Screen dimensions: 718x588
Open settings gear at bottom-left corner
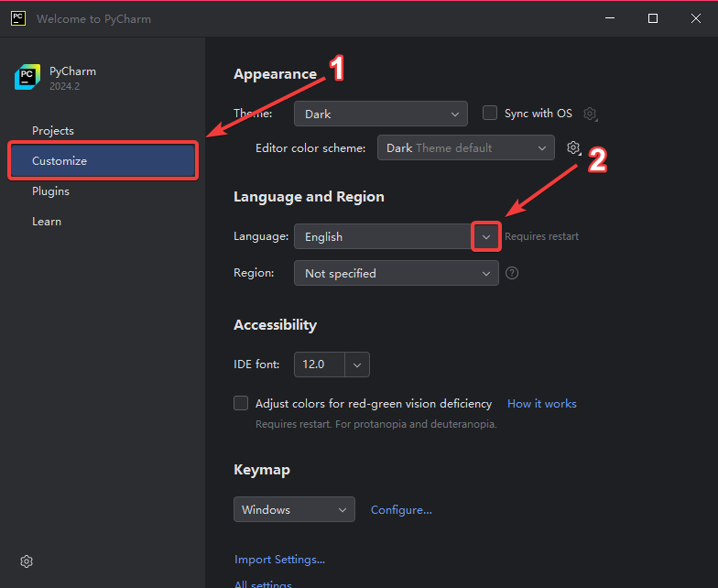coord(27,561)
